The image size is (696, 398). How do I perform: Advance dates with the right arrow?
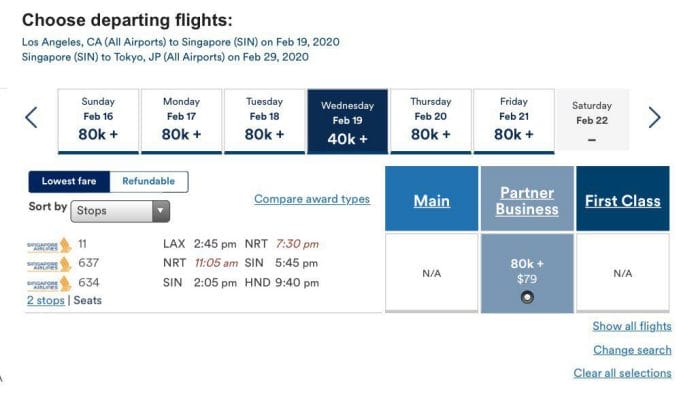[x=654, y=118]
